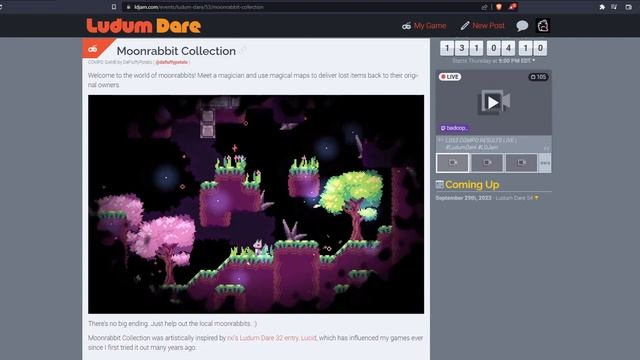
Task: Open the @daflufflypotato author profile link
Action: [171, 62]
